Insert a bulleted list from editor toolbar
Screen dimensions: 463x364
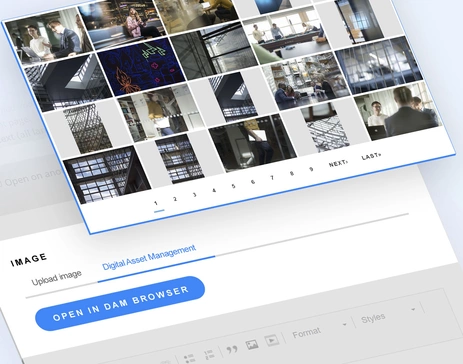(x=189, y=358)
